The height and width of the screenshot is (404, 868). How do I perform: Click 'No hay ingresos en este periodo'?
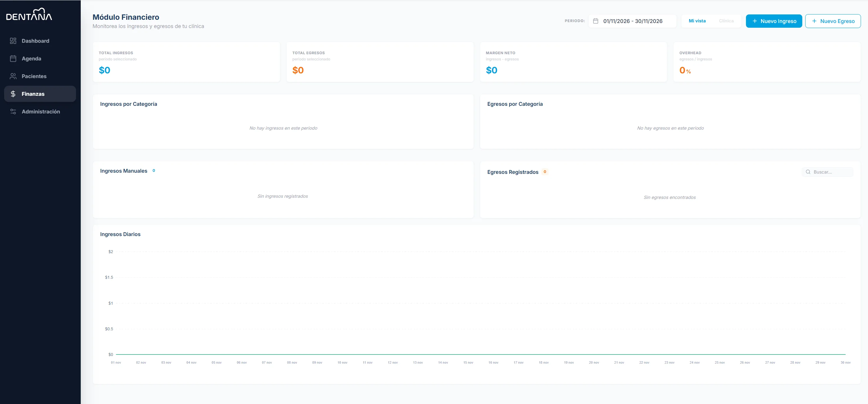coord(283,128)
